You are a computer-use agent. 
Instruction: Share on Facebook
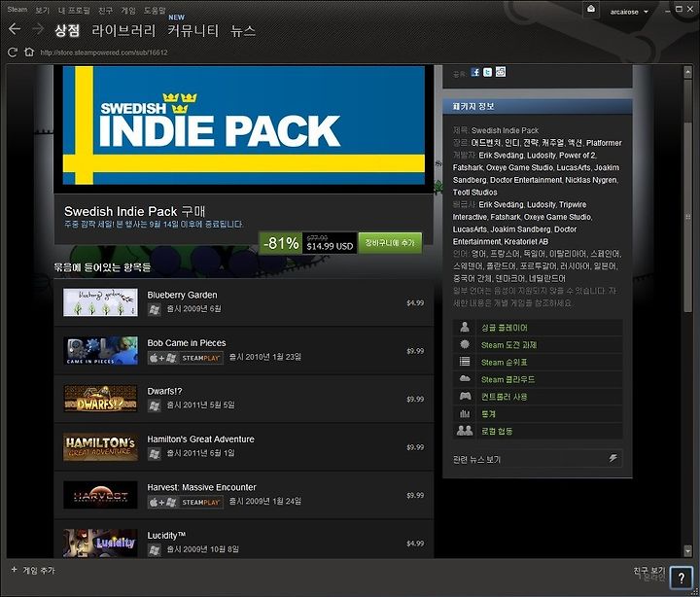click(475, 72)
